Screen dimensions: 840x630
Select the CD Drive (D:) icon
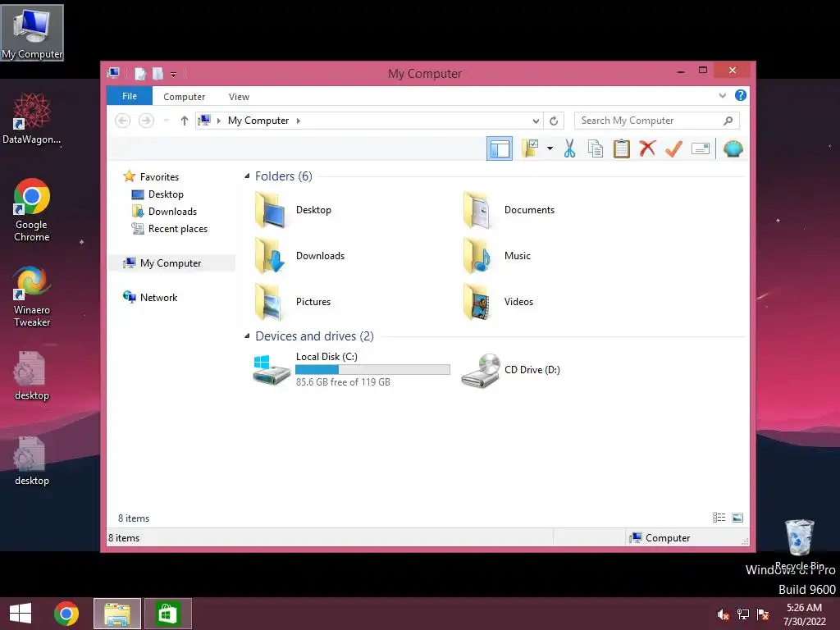481,370
